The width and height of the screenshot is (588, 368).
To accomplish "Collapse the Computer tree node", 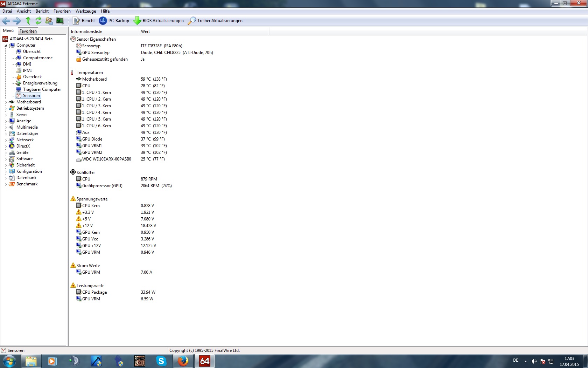I will (6, 46).
